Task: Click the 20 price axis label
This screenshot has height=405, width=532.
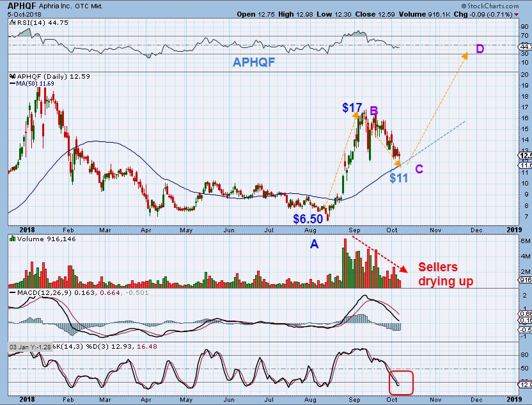Action: pyautogui.click(x=524, y=75)
